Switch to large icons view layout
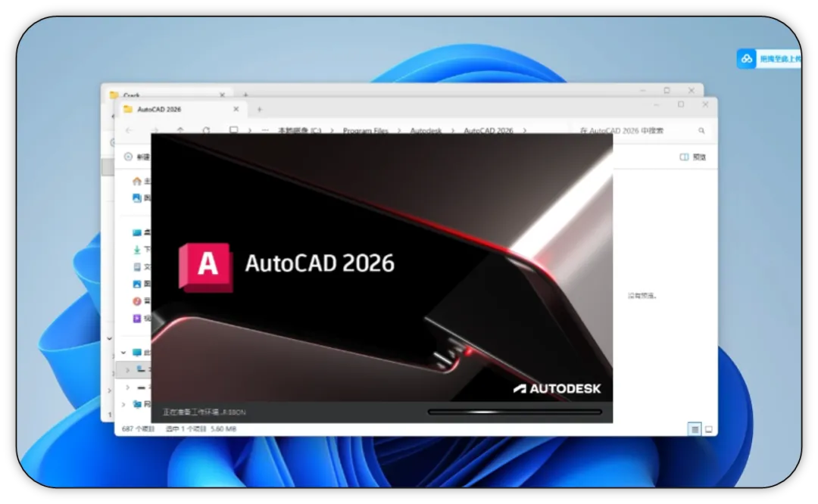 tap(708, 430)
